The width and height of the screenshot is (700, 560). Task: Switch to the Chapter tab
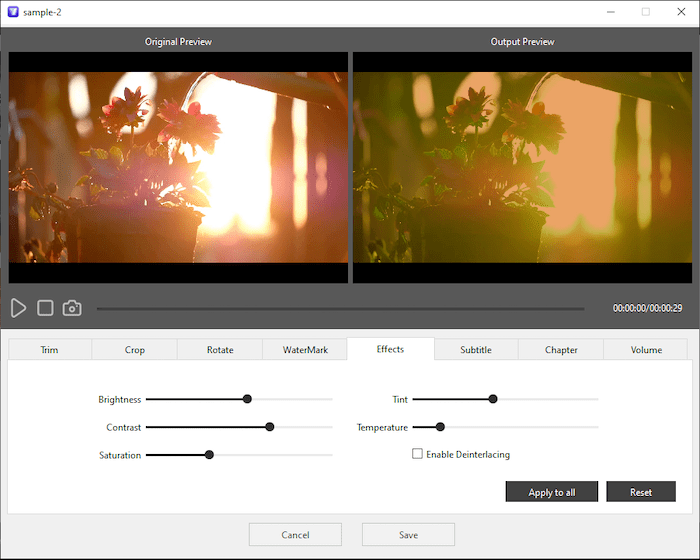coord(561,350)
